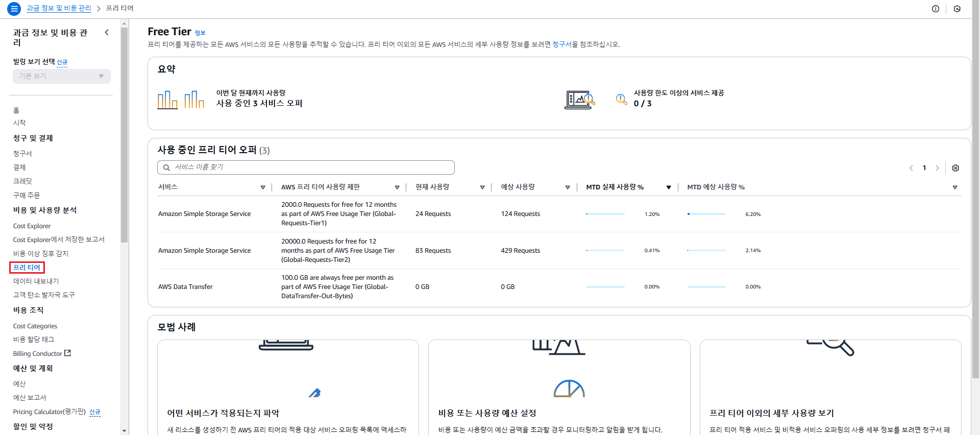
Task: Click the main page vertical scrollbar
Action: [x=976, y=189]
